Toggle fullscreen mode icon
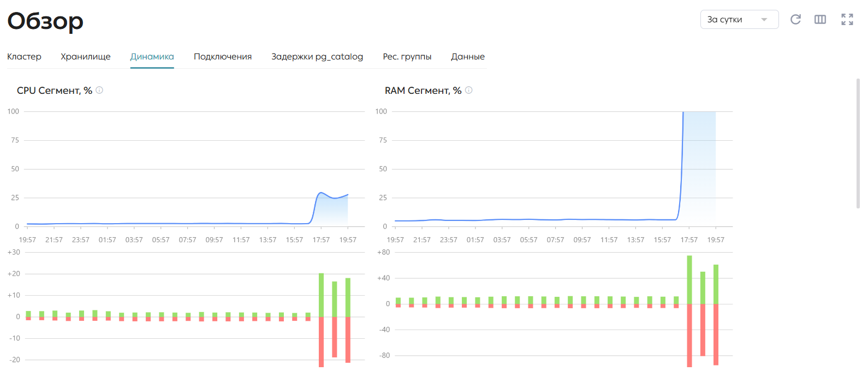Image resolution: width=868 pixels, height=371 pixels. tap(847, 20)
